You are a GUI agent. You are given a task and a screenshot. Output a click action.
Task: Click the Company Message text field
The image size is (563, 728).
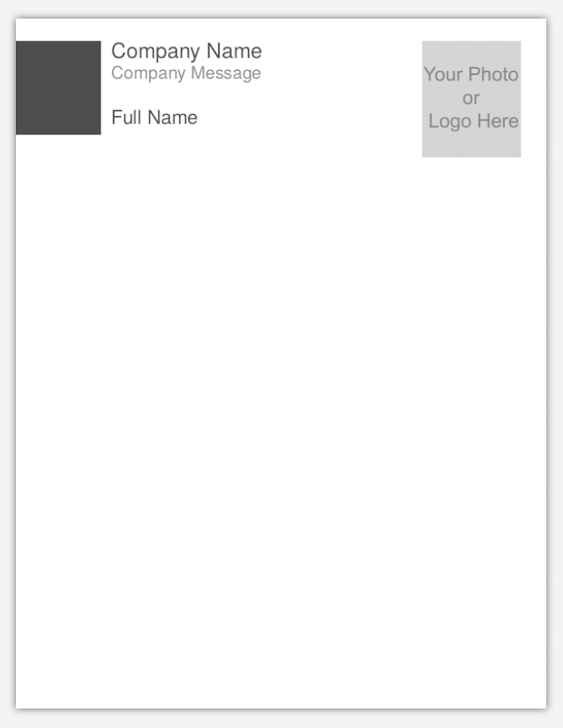click(186, 73)
